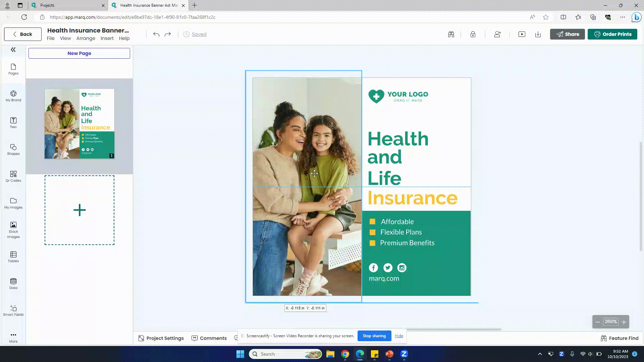
Task: Click the horizontal canvas scrollbar
Action: (453, 329)
